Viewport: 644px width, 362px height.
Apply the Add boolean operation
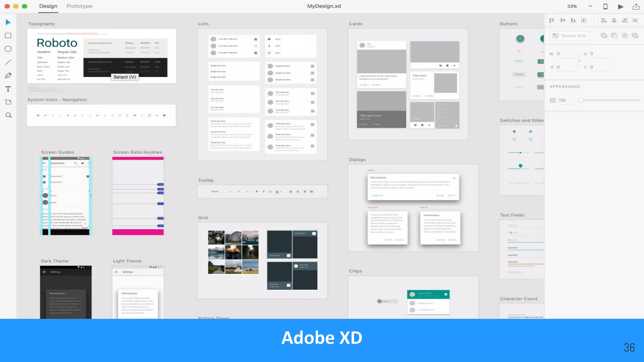(x=604, y=36)
